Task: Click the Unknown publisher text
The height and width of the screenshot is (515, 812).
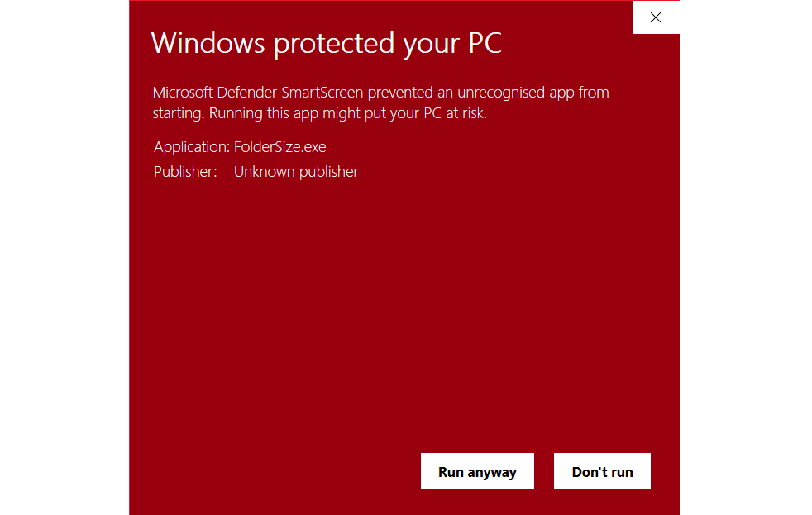Action: coord(295,171)
